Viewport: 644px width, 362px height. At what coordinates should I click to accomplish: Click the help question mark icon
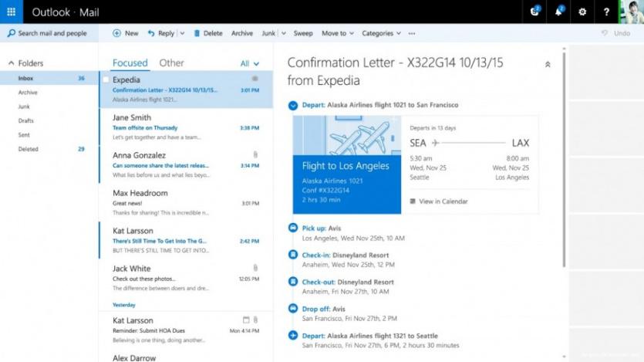[x=607, y=12]
